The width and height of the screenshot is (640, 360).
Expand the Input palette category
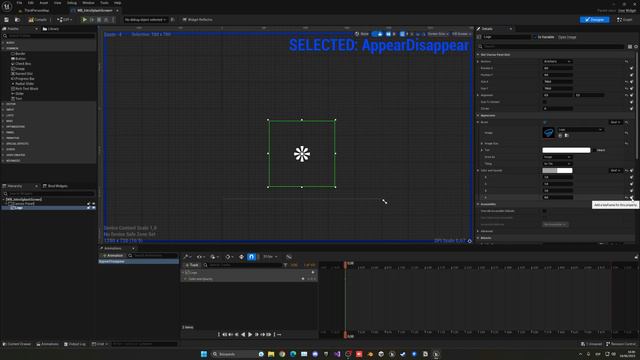[x=4, y=110]
